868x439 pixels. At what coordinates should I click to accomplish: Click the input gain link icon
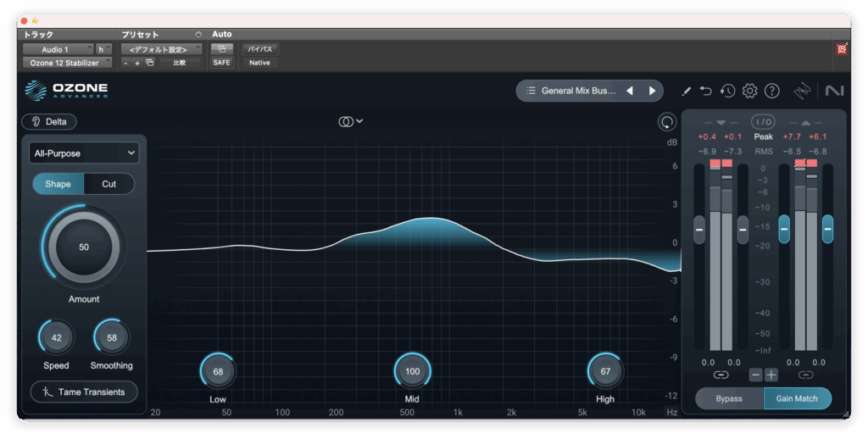point(721,375)
